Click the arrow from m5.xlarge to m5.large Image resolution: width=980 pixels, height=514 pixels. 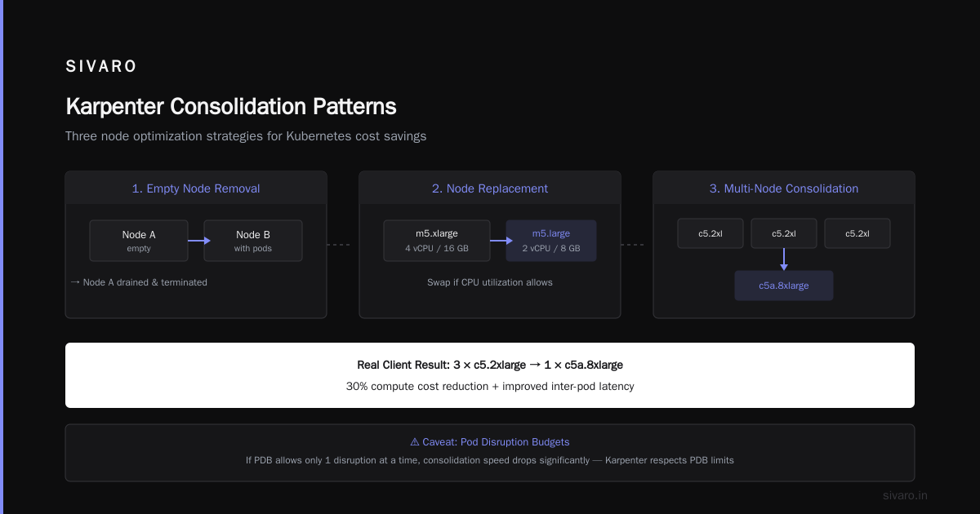tap(501, 241)
